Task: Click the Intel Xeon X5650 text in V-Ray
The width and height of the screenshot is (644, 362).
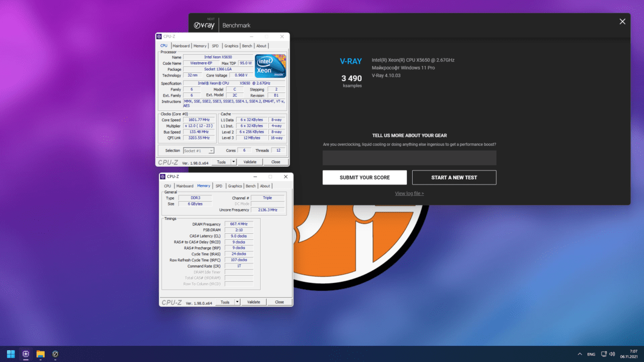Action: pyautogui.click(x=413, y=60)
